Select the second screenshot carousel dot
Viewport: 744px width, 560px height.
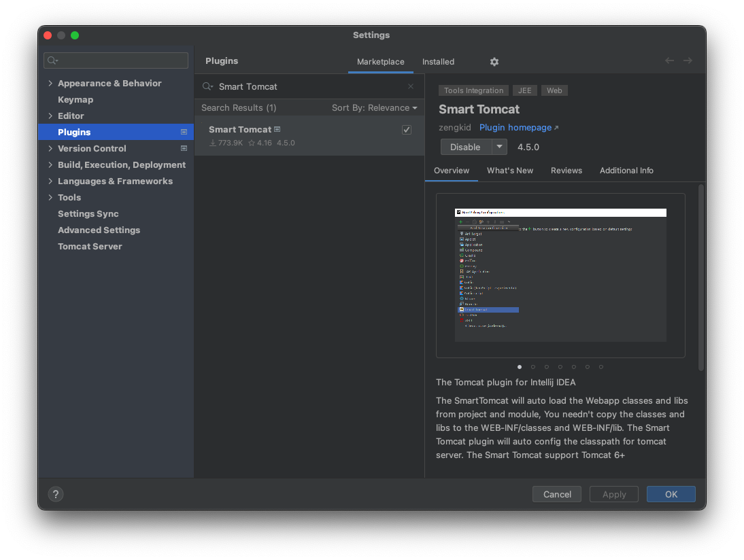pos(533,366)
